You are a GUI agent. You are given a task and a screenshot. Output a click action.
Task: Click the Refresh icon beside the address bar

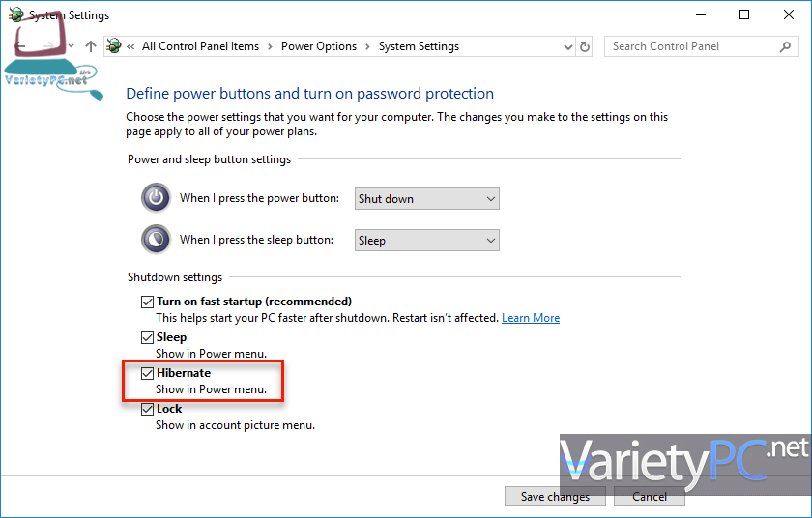585,46
